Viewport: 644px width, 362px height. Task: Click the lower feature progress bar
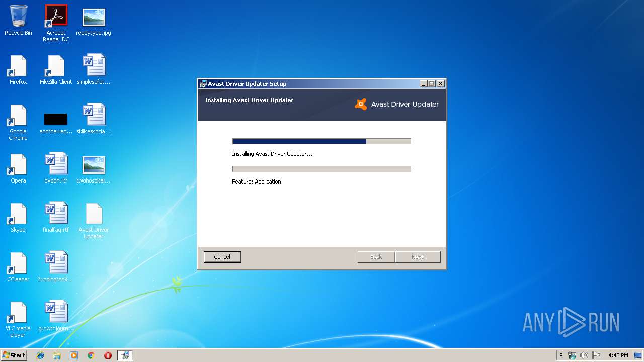pyautogui.click(x=321, y=169)
